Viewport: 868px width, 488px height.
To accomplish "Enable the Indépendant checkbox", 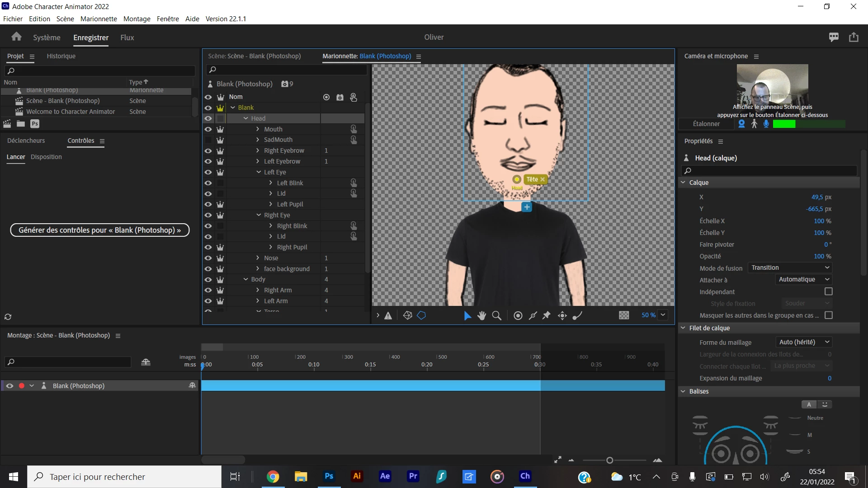I will point(828,292).
